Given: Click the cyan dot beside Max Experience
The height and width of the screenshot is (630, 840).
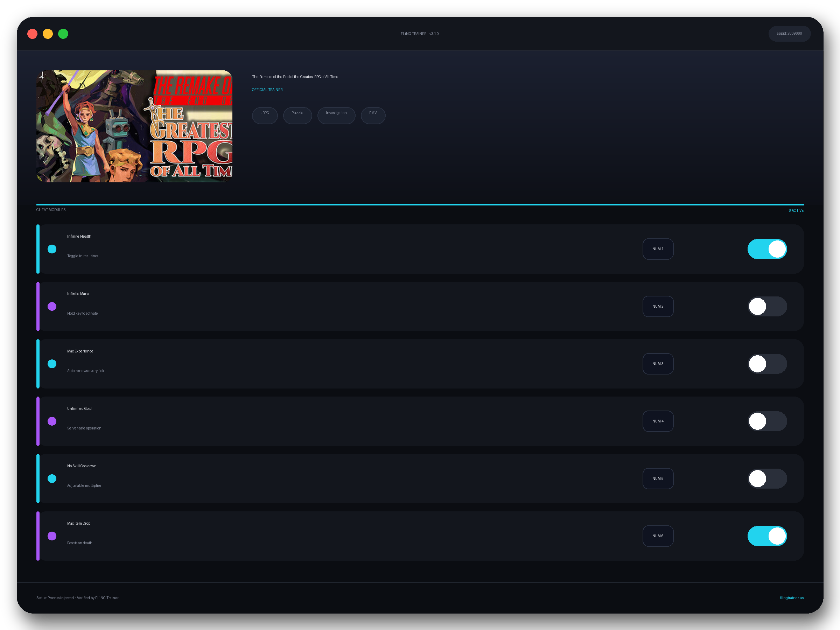Looking at the screenshot, I should point(52,364).
